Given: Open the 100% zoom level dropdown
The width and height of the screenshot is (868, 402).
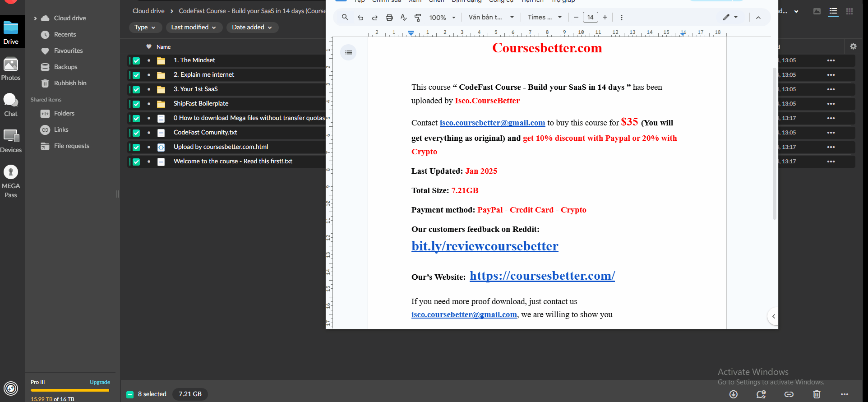Looking at the screenshot, I should (x=442, y=18).
